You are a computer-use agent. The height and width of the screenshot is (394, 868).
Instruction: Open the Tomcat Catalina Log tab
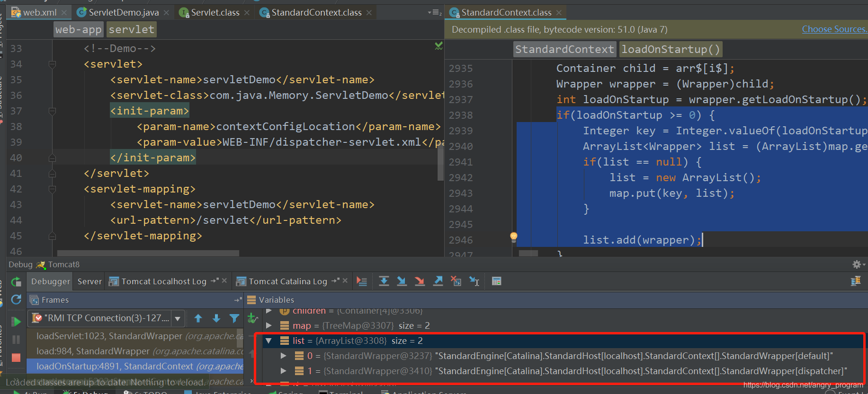(x=287, y=281)
